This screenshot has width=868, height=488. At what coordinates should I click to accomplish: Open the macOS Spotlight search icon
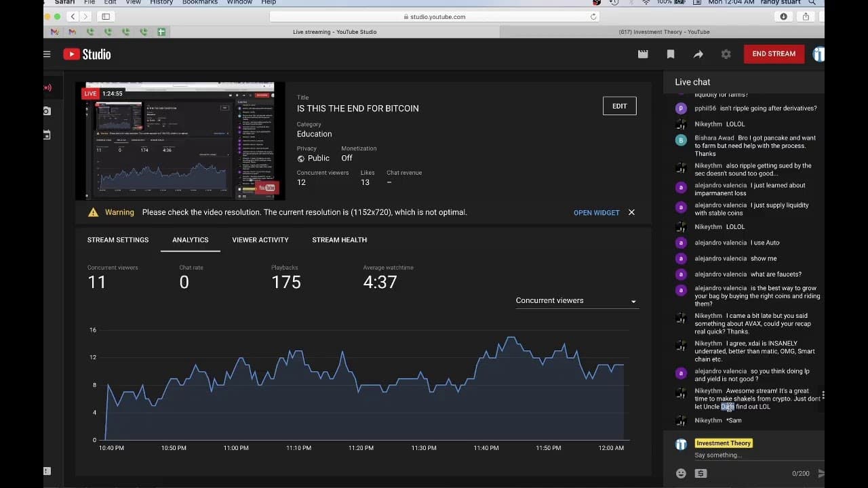[x=812, y=3]
